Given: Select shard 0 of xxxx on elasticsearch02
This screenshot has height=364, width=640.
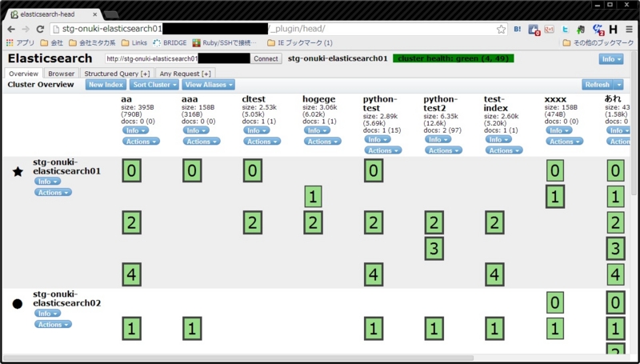Looking at the screenshot, I should click(555, 302).
